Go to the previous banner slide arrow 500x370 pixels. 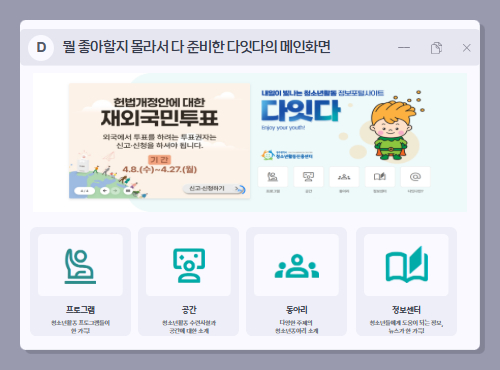point(105,191)
